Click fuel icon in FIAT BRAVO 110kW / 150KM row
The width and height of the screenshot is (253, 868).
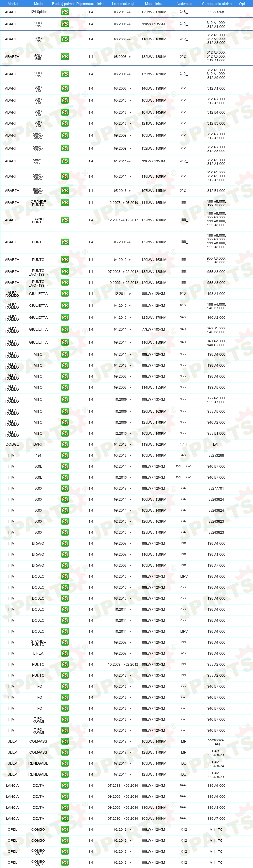coord(65,554)
